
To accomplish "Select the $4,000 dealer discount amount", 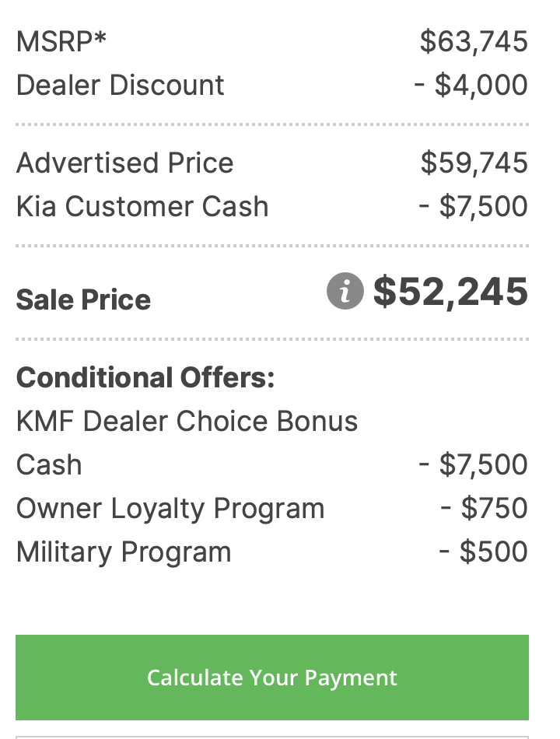I will [471, 86].
